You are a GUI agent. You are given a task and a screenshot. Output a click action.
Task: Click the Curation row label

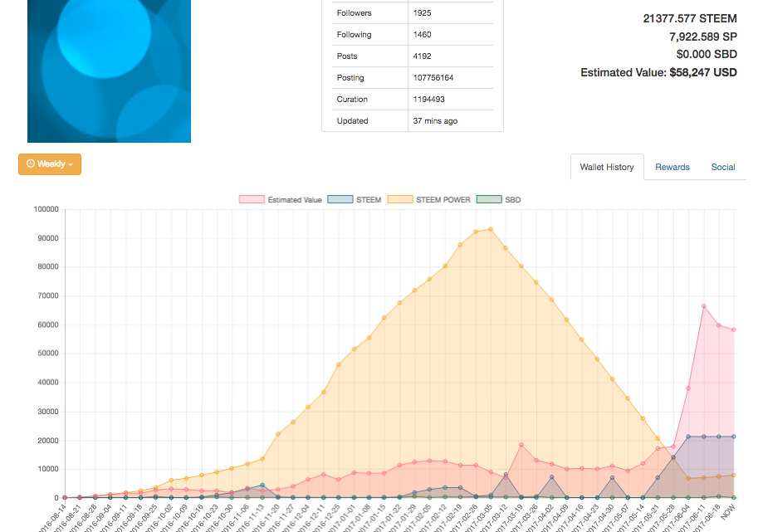coord(352,100)
